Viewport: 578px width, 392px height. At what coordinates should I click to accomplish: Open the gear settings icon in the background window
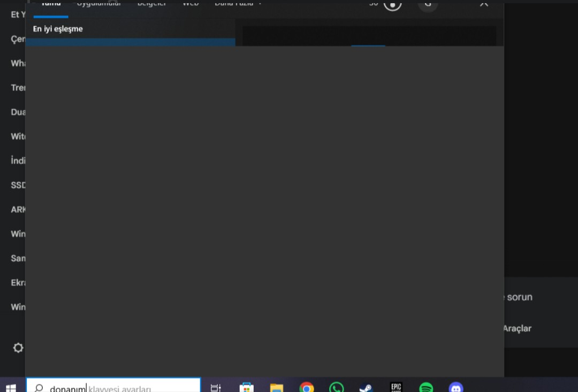(18, 348)
